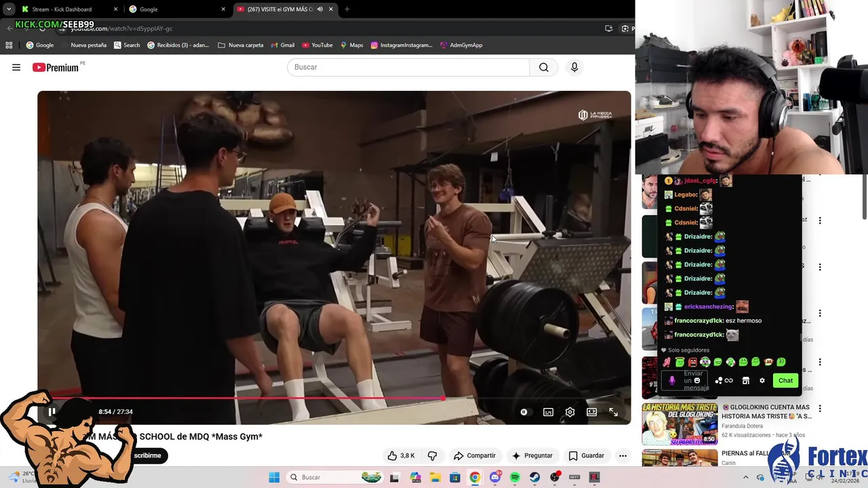Insert the red angry emote
The height and width of the screenshot is (488, 868).
coord(692,362)
